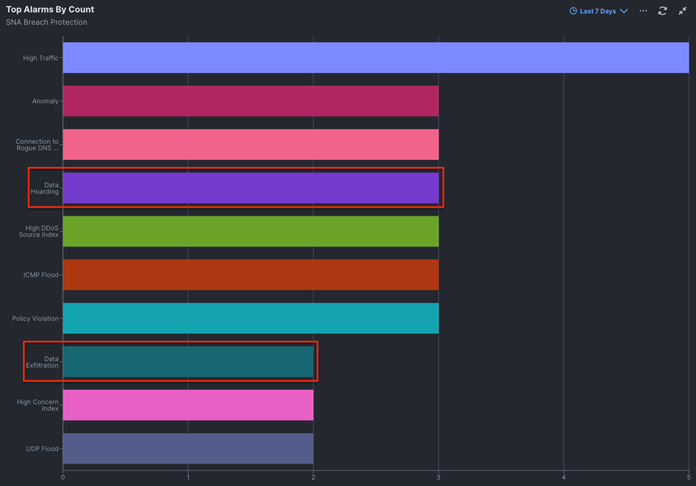Viewport: 696px width, 486px height.
Task: Select the ICMP Flood orange bar
Action: (x=251, y=275)
